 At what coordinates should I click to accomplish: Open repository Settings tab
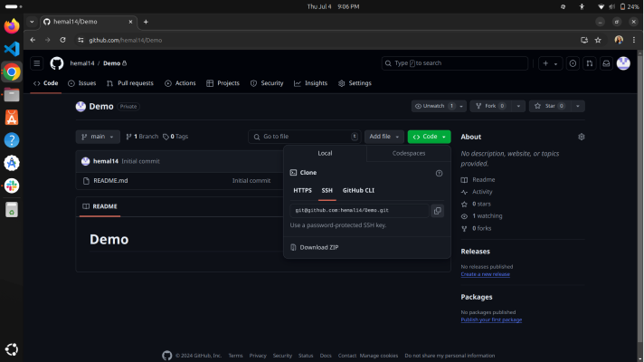click(x=355, y=83)
